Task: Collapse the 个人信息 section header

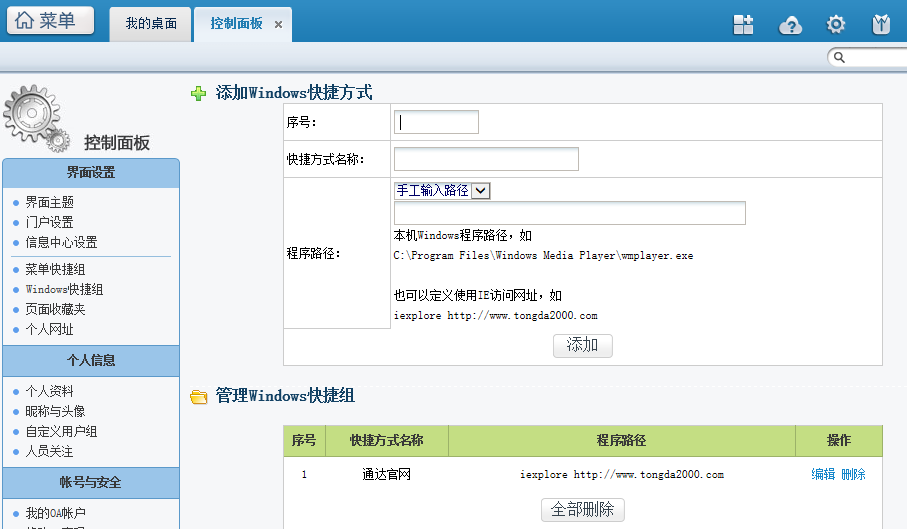Action: click(x=91, y=361)
